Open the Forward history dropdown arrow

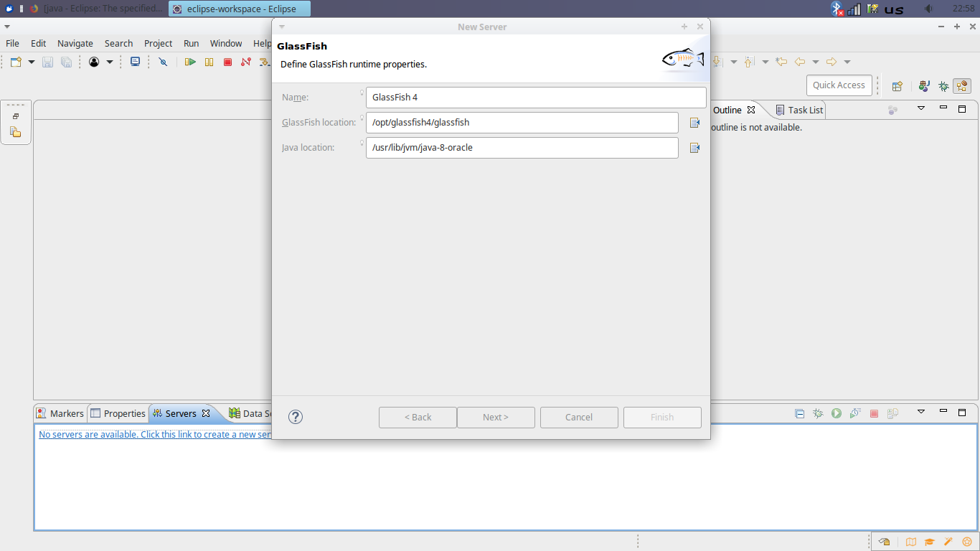[847, 62]
